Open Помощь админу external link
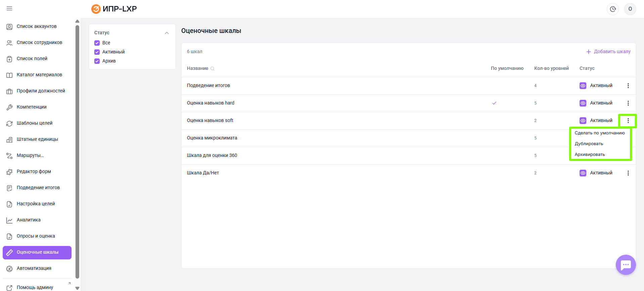 tap(37, 287)
